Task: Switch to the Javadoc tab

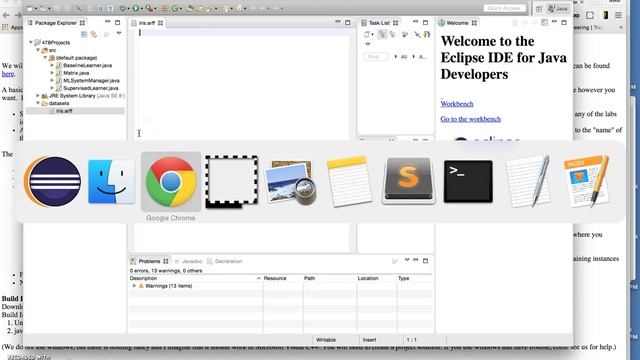Action: pos(192,261)
